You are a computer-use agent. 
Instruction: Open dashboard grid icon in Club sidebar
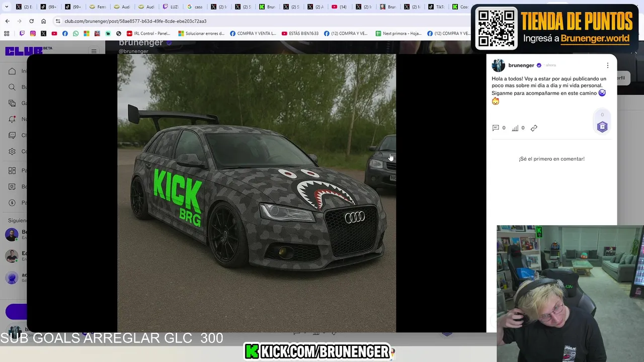coord(12,171)
